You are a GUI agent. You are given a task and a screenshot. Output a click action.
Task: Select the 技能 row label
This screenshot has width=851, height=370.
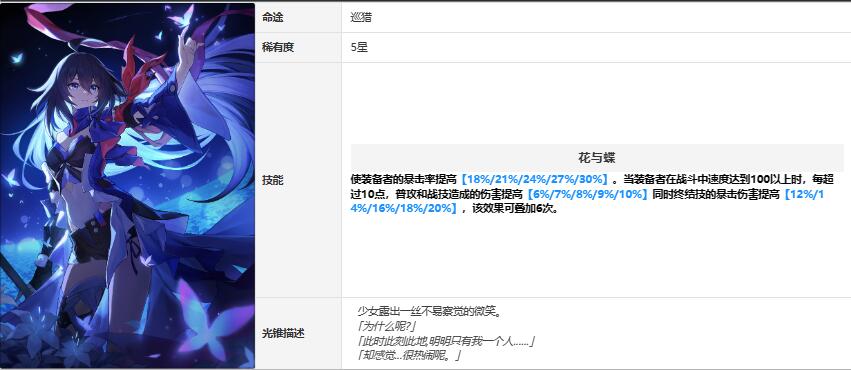click(272, 181)
